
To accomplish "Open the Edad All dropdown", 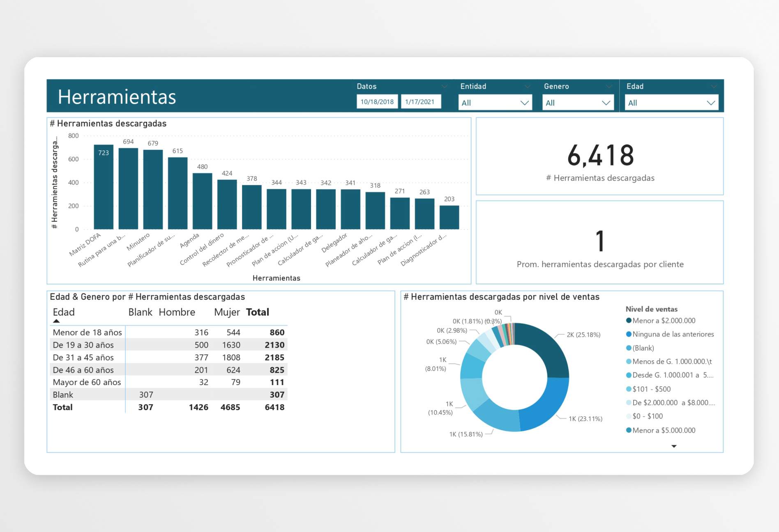I will point(671,103).
